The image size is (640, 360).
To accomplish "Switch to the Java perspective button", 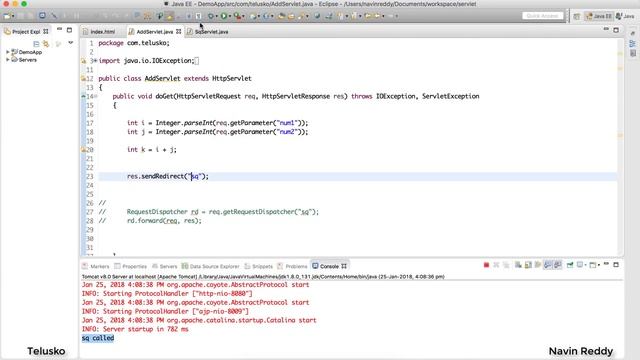I will [626, 16].
